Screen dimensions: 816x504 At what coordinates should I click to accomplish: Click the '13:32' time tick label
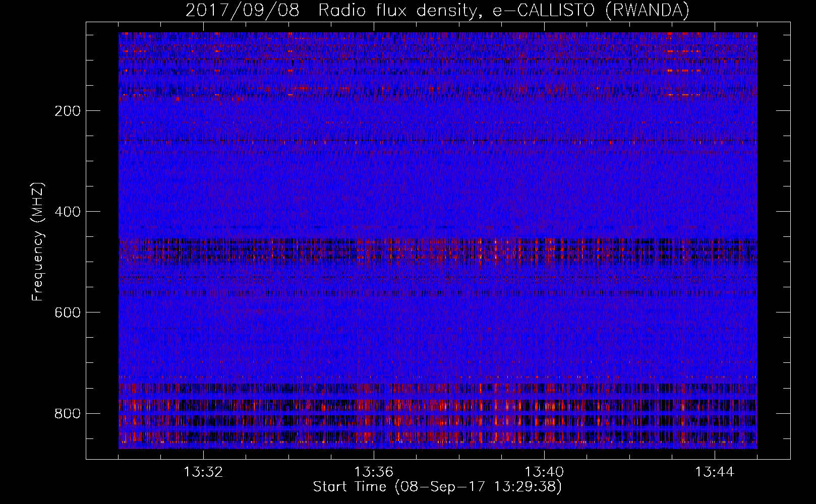(x=203, y=472)
